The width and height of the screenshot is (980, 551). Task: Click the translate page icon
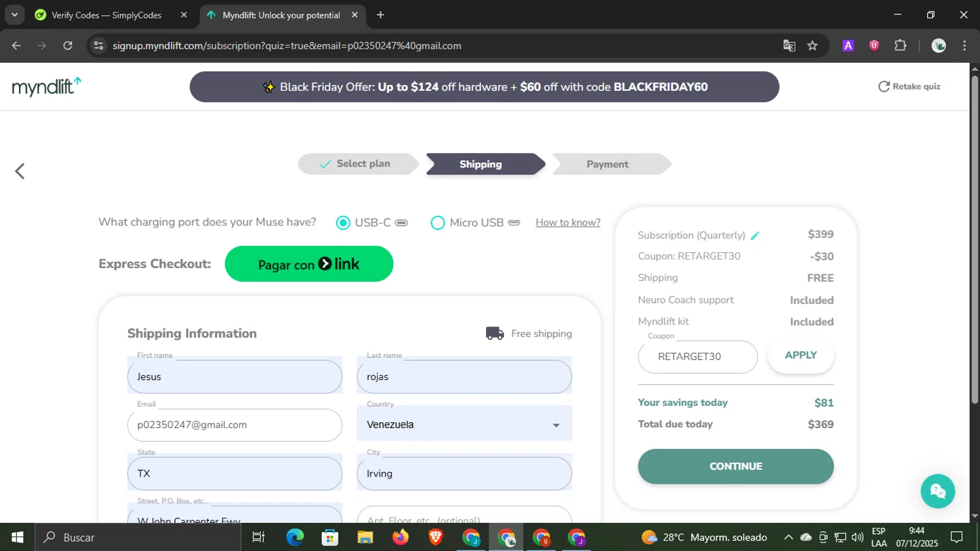(789, 46)
